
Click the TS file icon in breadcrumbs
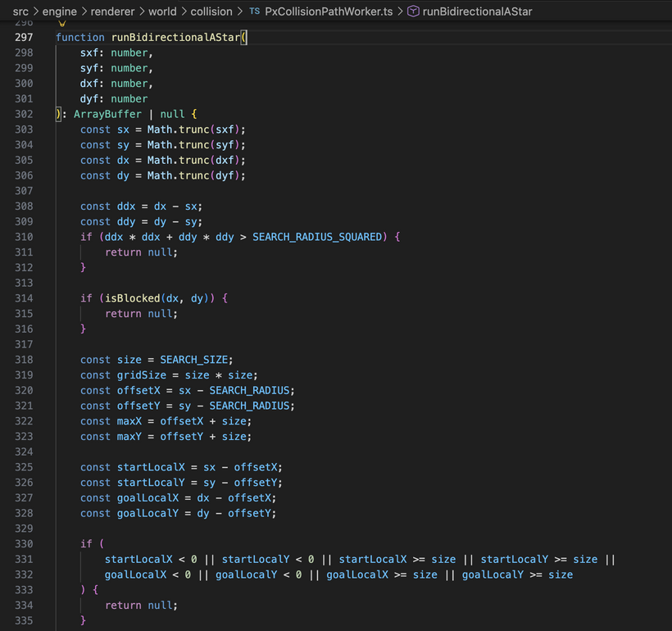tap(254, 11)
